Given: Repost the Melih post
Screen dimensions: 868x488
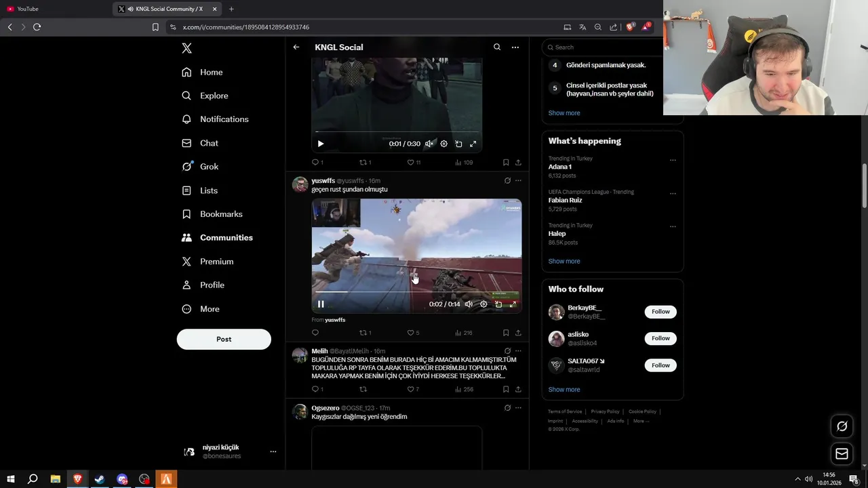Looking at the screenshot, I should click(363, 389).
